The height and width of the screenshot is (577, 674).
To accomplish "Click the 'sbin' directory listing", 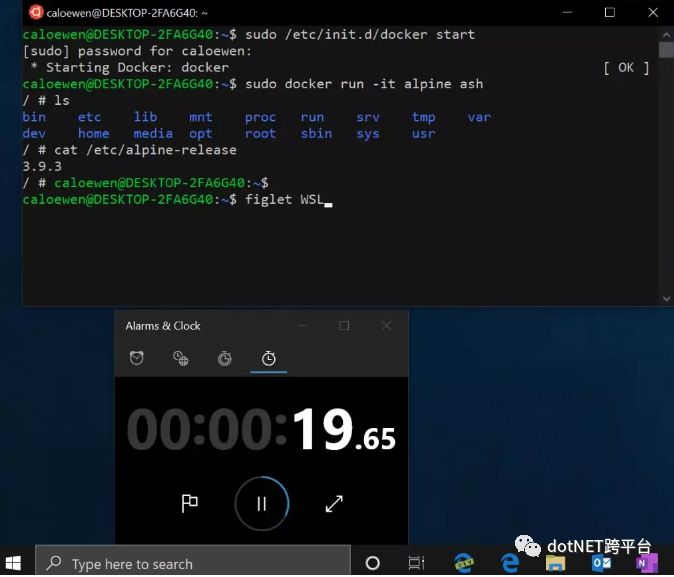I will (x=316, y=133).
